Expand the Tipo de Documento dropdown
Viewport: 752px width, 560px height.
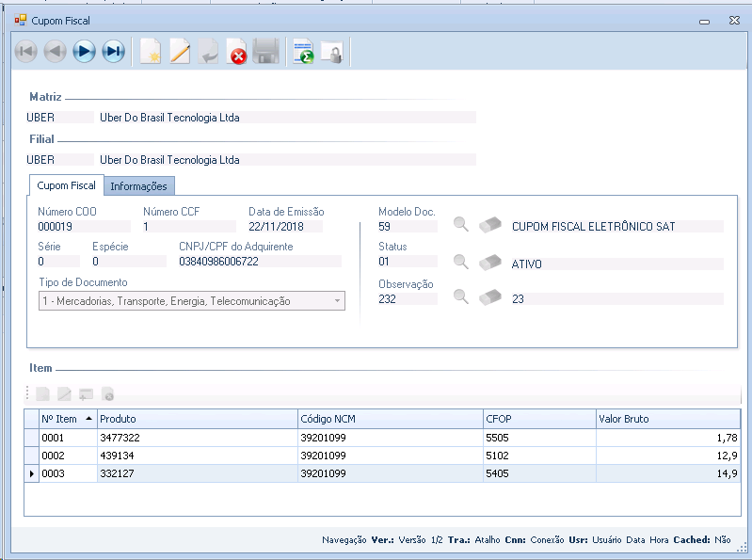point(337,301)
